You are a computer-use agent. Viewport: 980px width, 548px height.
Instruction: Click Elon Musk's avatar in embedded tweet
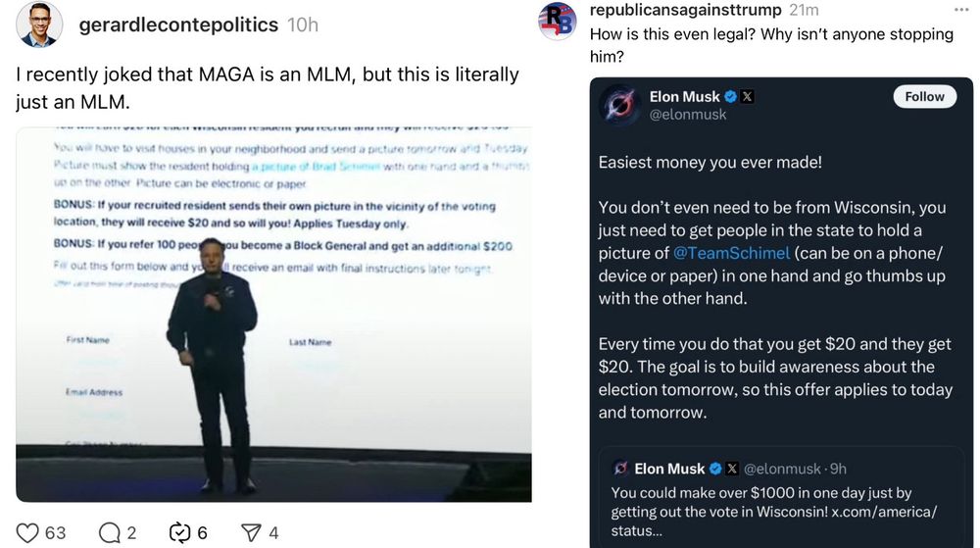(619, 105)
